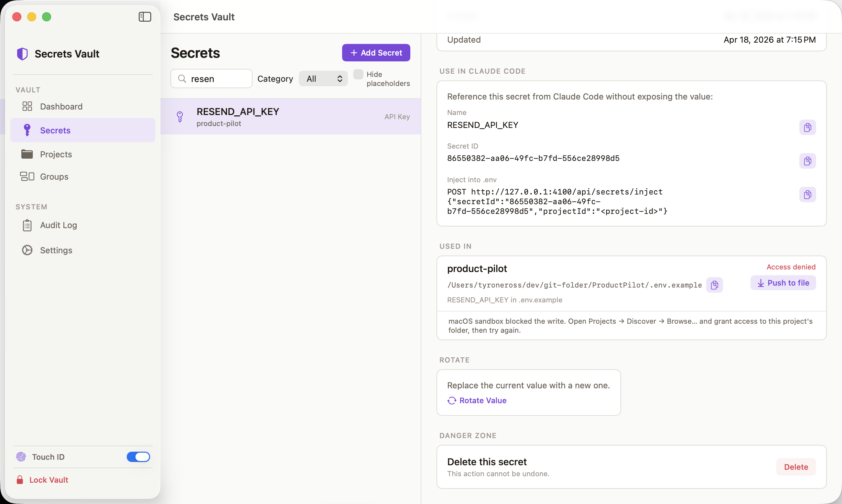842x504 pixels.
Task: Click the macOS sandbox blocked message
Action: tap(631, 326)
